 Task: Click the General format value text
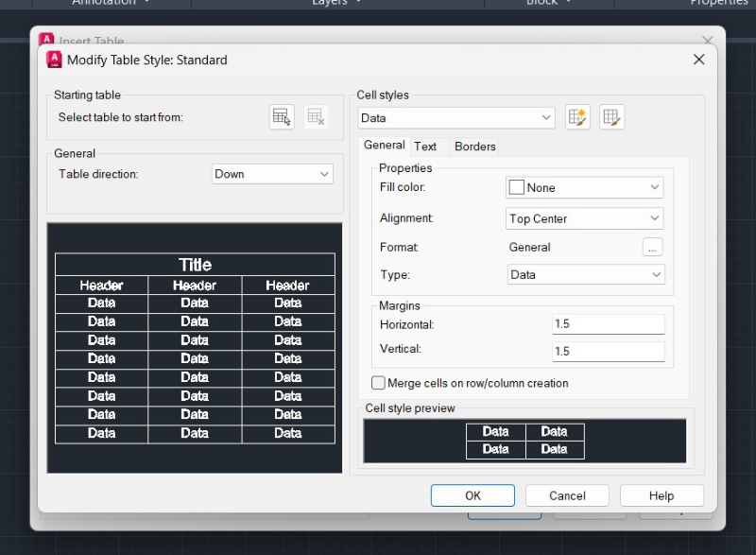point(529,248)
